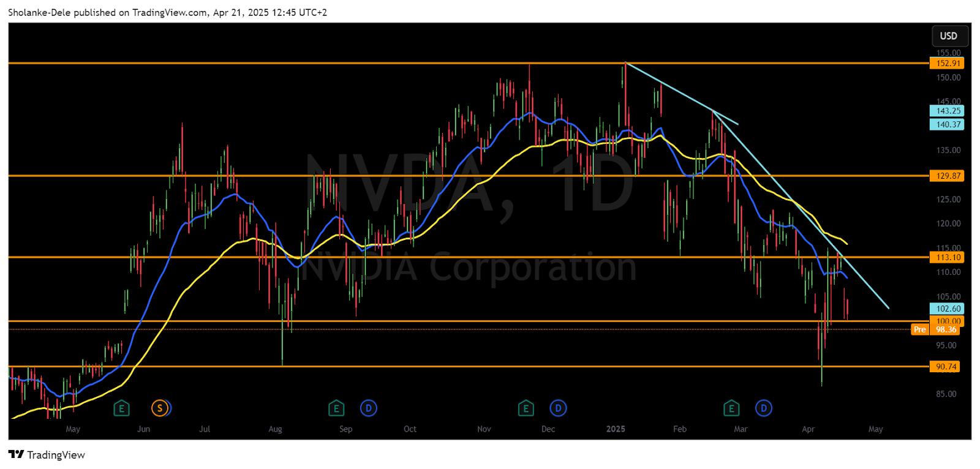Click the TradingView logo at bottom
Viewport: 980px width, 469px height.
point(47,454)
